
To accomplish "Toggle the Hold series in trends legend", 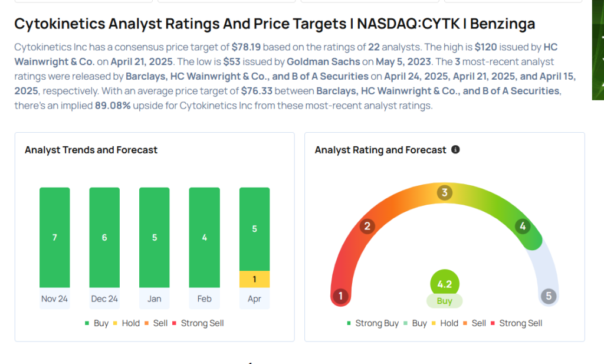I will point(129,323).
